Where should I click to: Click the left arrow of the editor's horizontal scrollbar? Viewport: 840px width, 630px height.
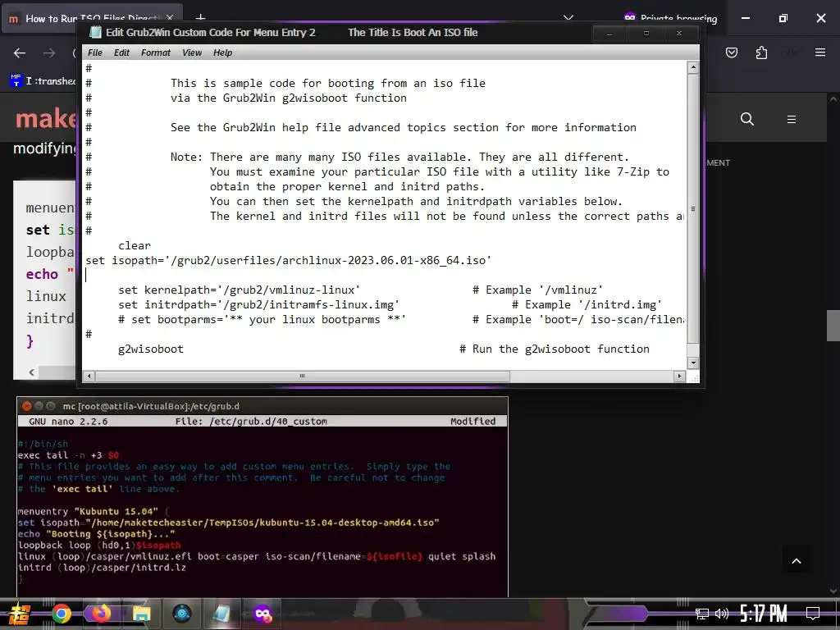(89, 376)
